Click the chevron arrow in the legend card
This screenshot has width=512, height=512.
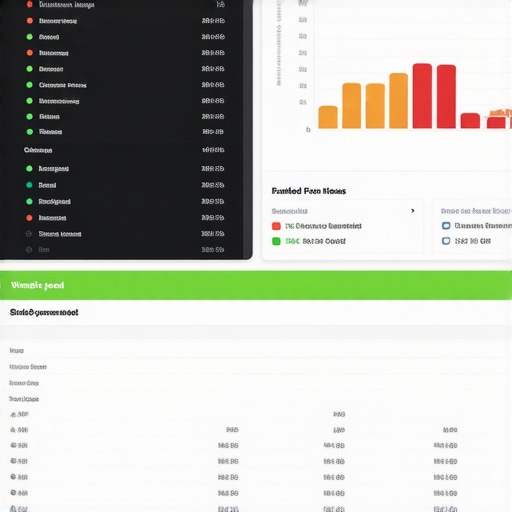(x=413, y=211)
